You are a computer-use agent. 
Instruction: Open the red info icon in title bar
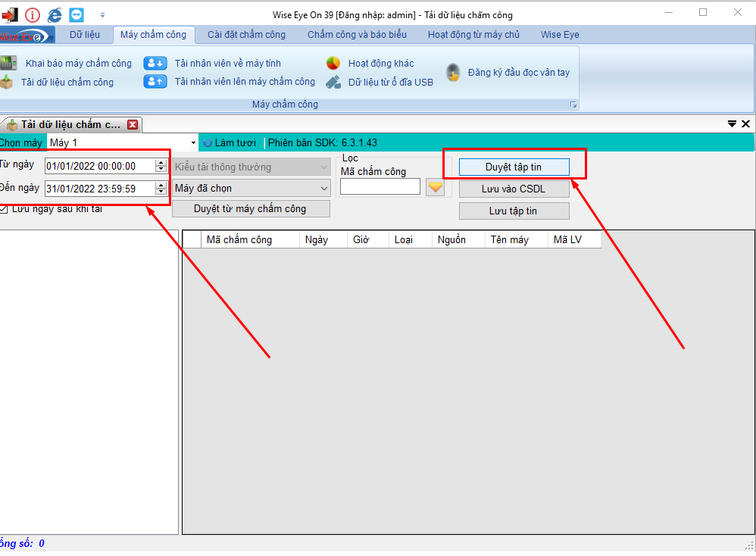pos(33,15)
